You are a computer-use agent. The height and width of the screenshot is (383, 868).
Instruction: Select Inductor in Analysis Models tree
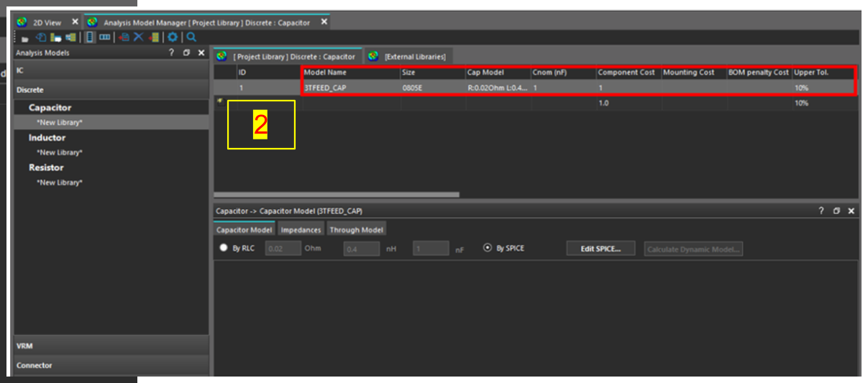click(47, 137)
